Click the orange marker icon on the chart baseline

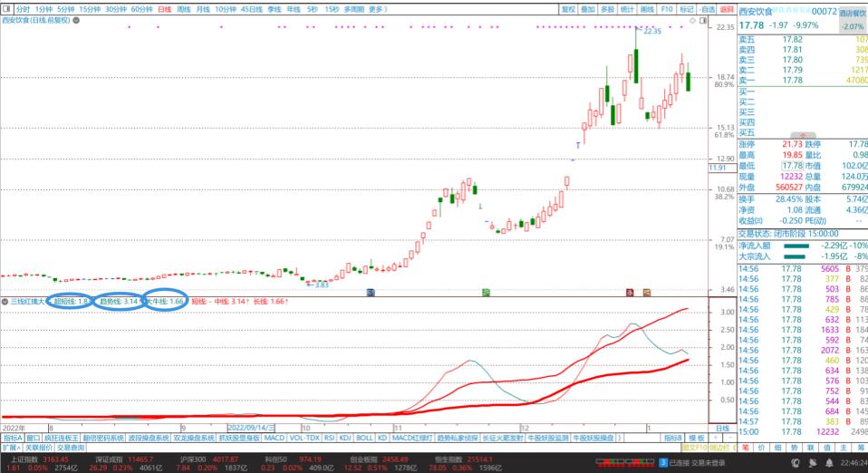pyautogui.click(x=647, y=292)
